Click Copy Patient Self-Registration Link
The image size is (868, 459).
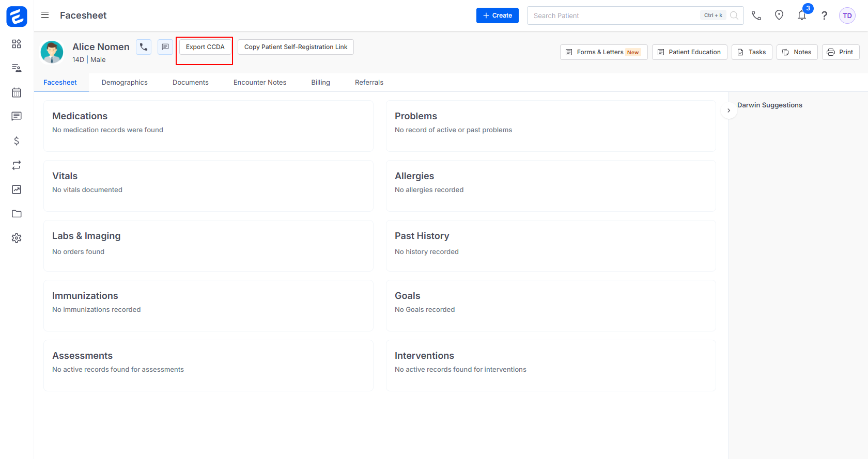[x=296, y=47]
